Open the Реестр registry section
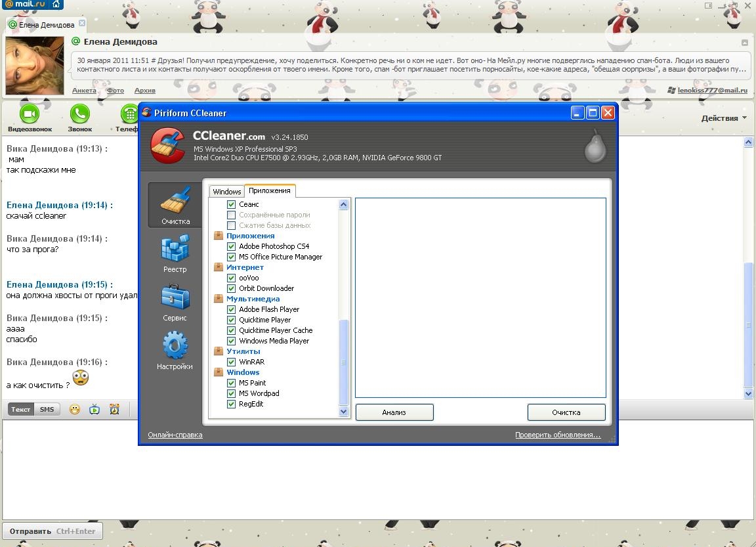This screenshot has height=547, width=756. click(175, 253)
